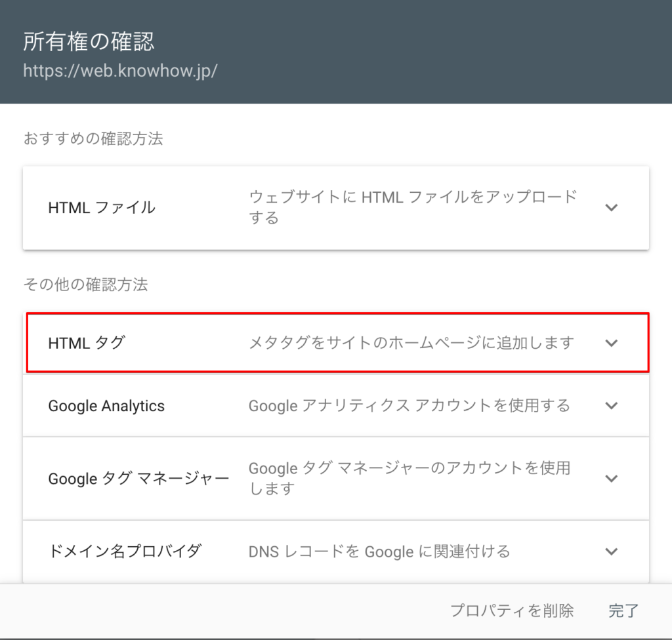Image resolution: width=672 pixels, height=640 pixels.
Task: Select the HTML タグ method label
Action: coord(87,343)
